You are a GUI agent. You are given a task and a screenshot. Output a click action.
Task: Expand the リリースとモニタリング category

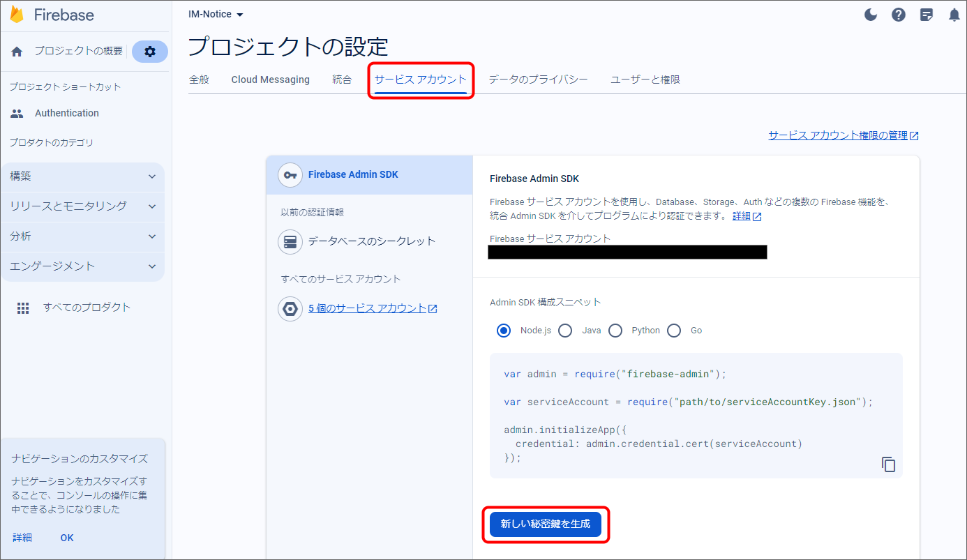[x=82, y=206]
